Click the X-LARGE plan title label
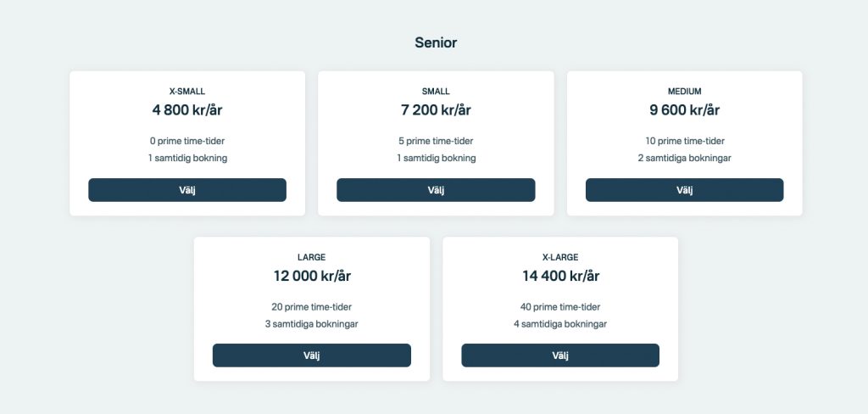Screen dimensions: 868x414 pos(560,257)
